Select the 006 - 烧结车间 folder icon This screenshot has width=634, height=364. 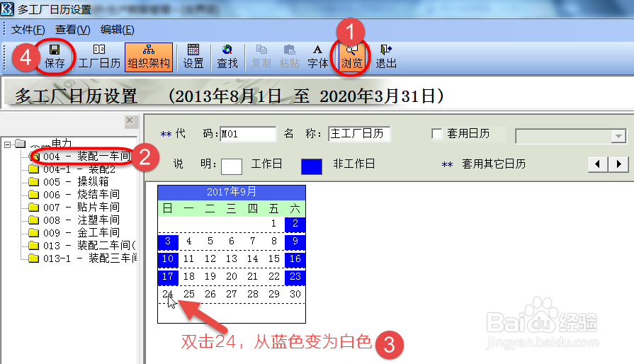pos(33,195)
